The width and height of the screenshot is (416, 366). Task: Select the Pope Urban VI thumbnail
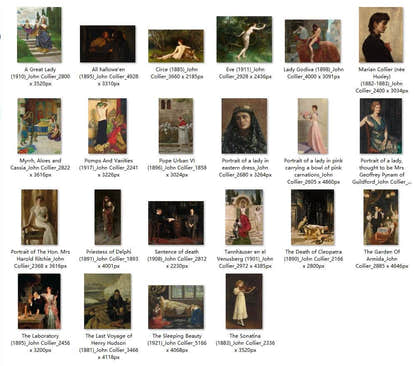[176, 126]
